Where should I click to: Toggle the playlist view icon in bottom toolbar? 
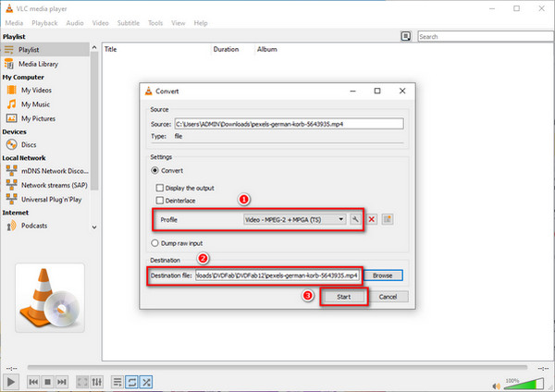click(x=117, y=382)
